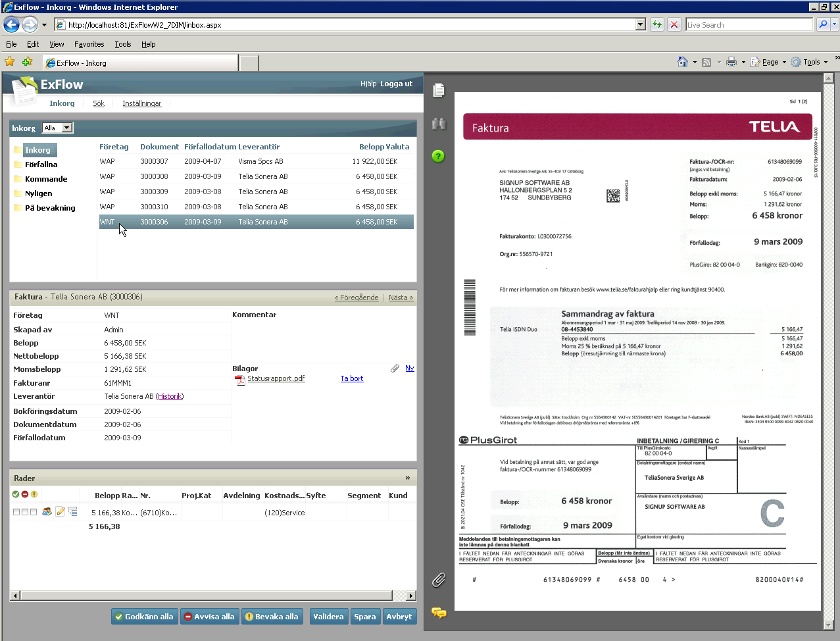Screen dimensions: 840x641
Task: Click the PDF icon of Statusrapport.pdf
Action: point(241,380)
